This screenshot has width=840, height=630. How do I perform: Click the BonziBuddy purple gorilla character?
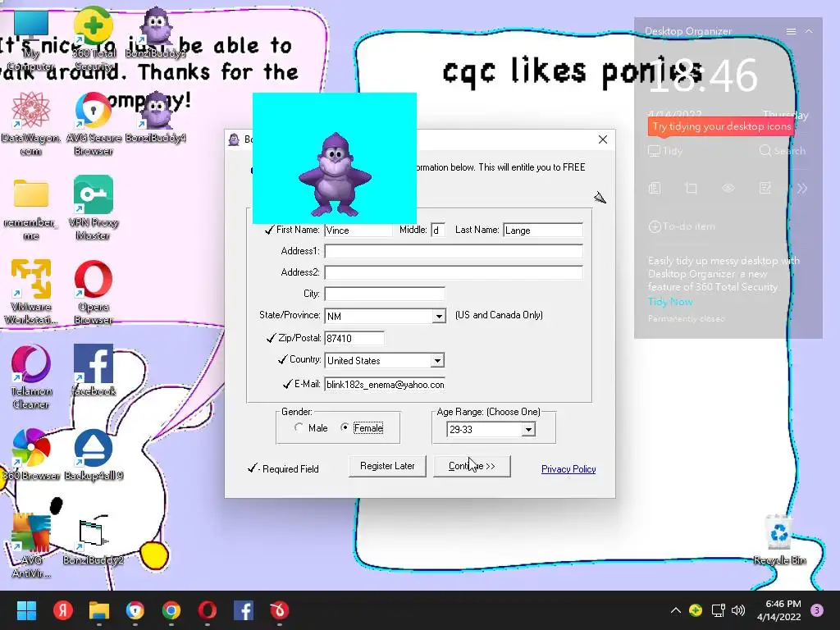tap(335, 175)
